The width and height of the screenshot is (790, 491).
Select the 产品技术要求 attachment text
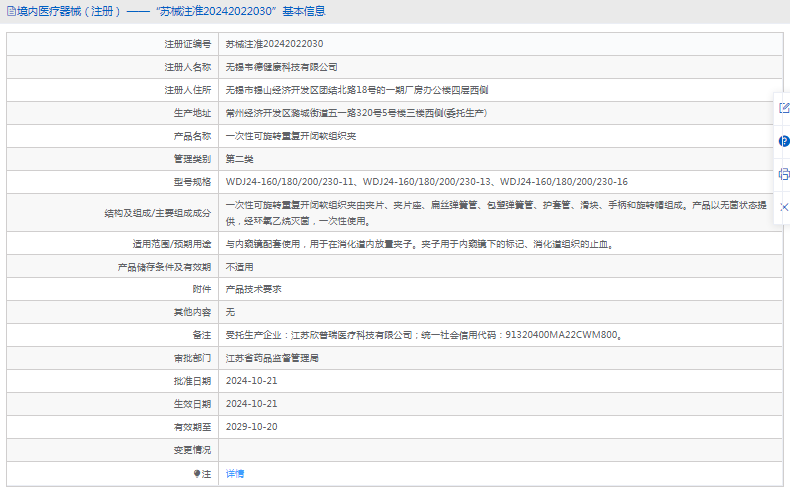point(253,289)
